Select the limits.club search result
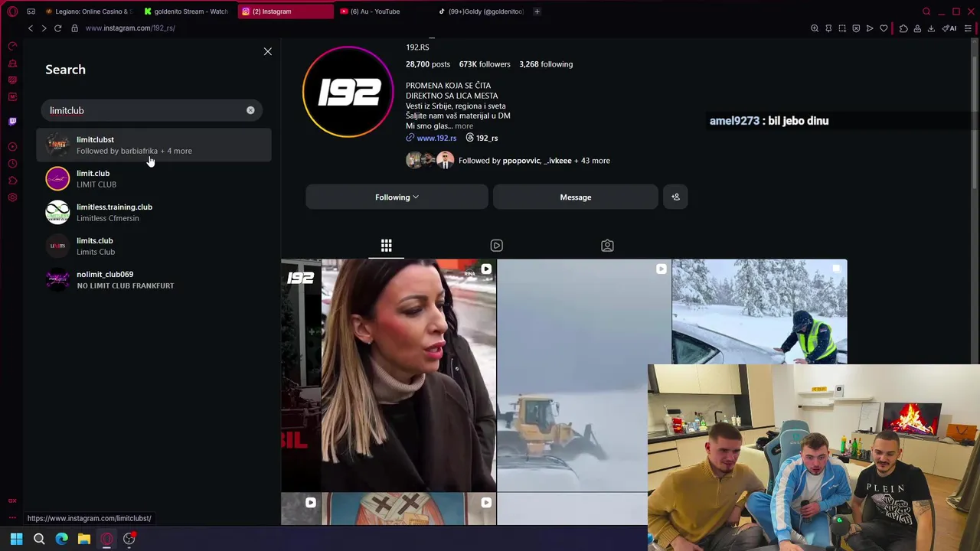Image resolution: width=980 pixels, height=551 pixels. point(154,246)
